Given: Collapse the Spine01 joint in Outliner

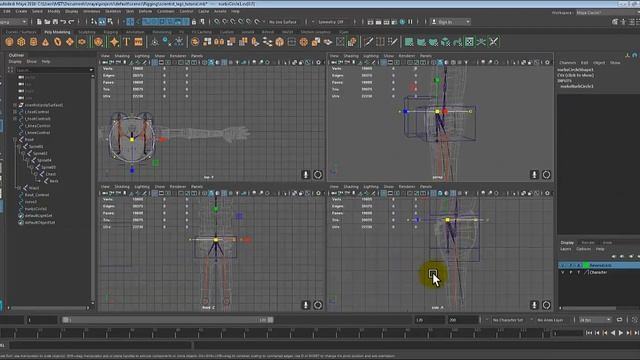Looking at the screenshot, I should point(19,147).
